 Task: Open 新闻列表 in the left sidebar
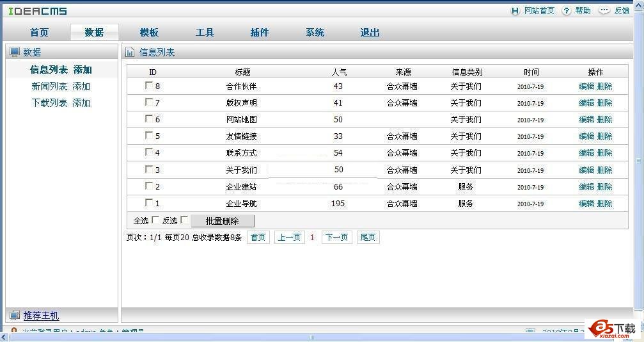coord(49,86)
